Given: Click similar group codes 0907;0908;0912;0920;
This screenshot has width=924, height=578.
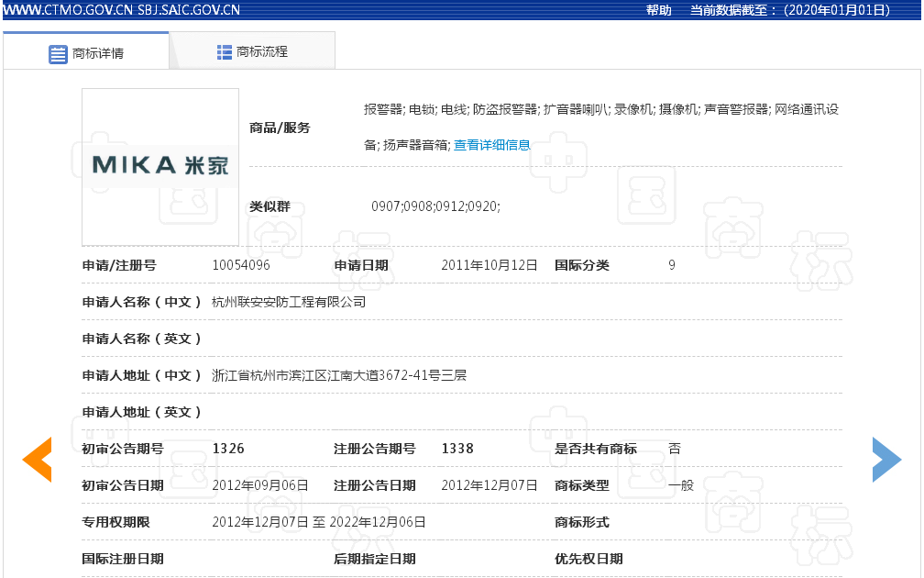Looking at the screenshot, I should (x=435, y=206).
